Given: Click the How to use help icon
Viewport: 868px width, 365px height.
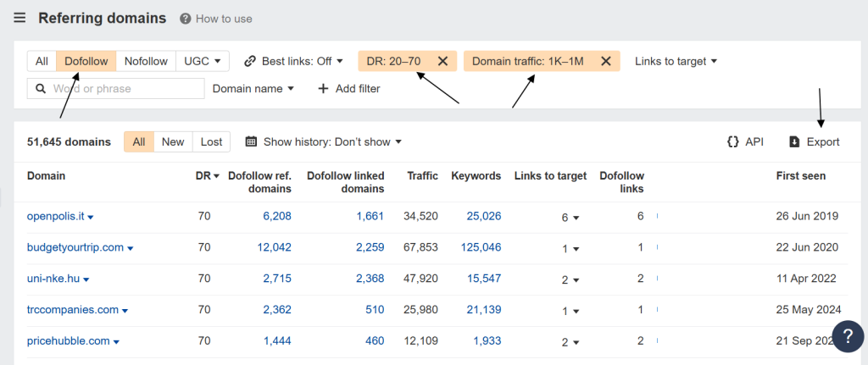Looking at the screenshot, I should click(x=185, y=19).
